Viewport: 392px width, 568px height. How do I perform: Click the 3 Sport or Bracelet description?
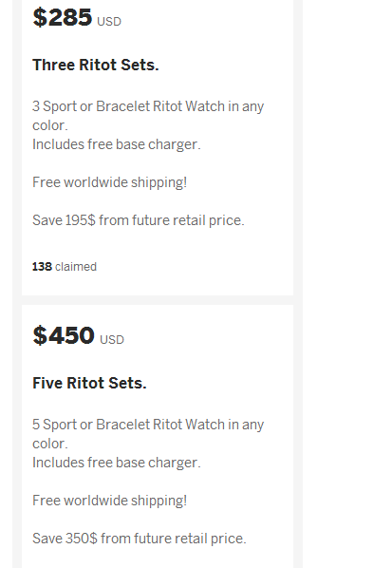click(148, 116)
